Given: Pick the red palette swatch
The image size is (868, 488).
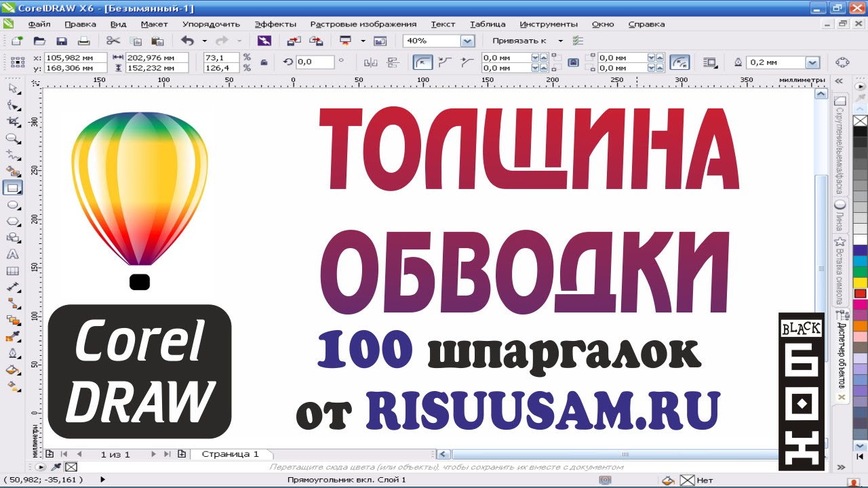Looking at the screenshot, I should (861, 293).
